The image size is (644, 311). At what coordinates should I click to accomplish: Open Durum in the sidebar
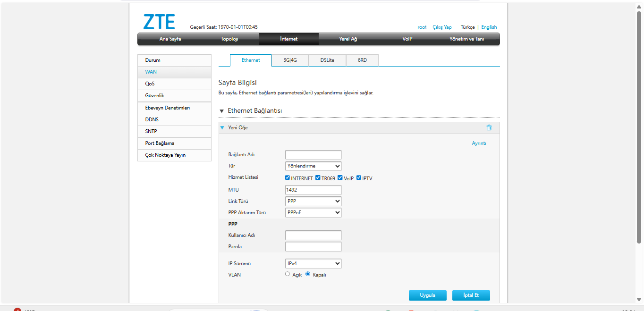pyautogui.click(x=174, y=60)
